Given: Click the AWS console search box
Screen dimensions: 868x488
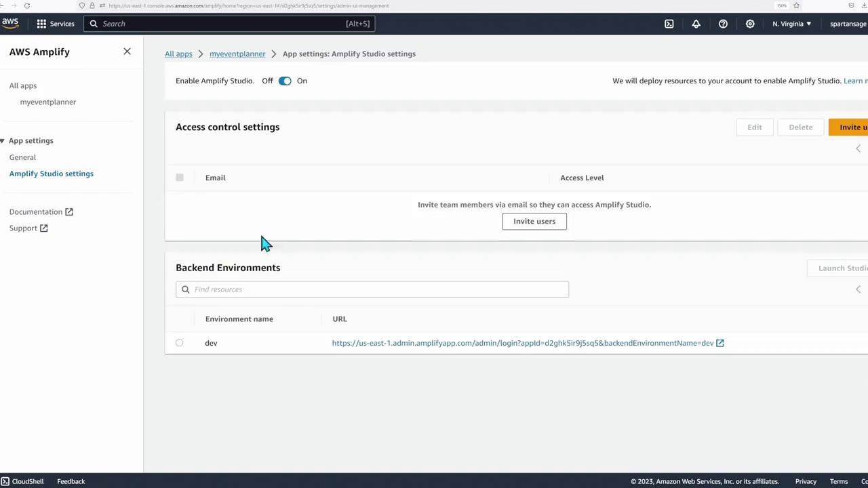Looking at the screenshot, I should [x=229, y=24].
